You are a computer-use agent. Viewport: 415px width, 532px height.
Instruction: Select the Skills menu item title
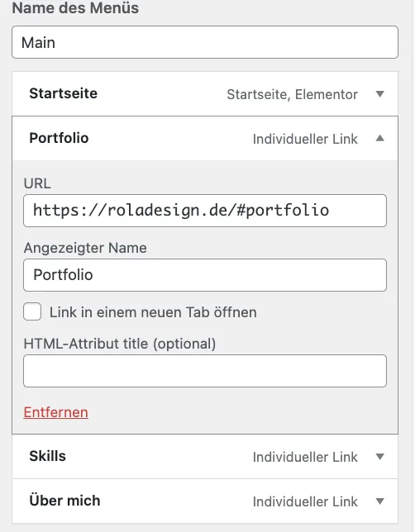coord(47,456)
